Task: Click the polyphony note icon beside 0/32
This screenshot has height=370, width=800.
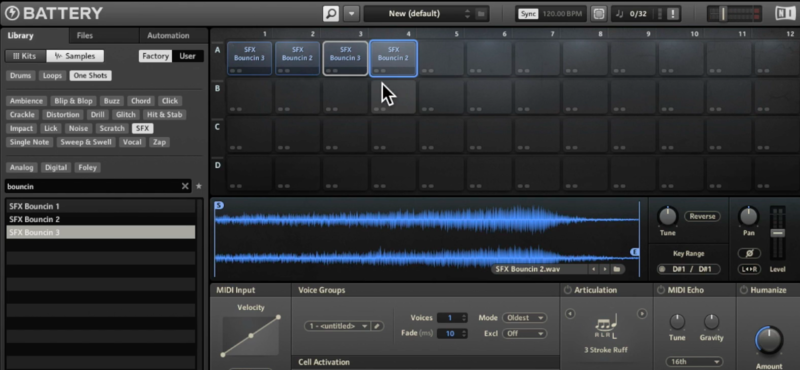Action: point(619,14)
